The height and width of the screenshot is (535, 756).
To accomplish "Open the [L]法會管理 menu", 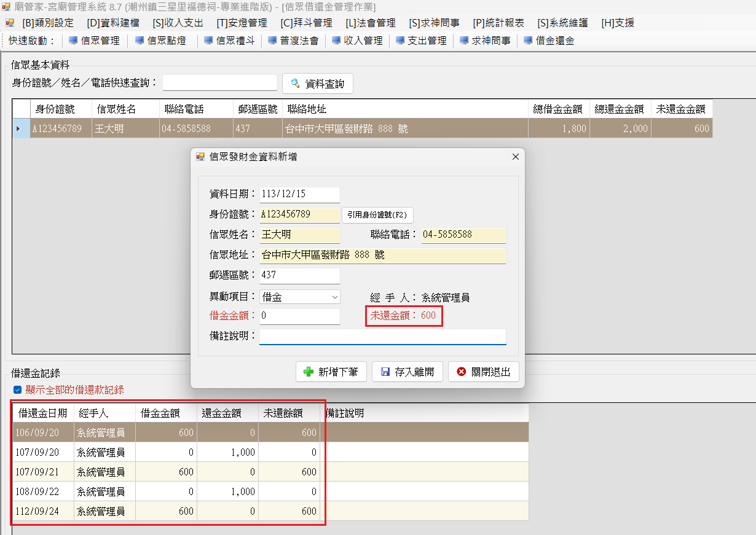I will [371, 23].
